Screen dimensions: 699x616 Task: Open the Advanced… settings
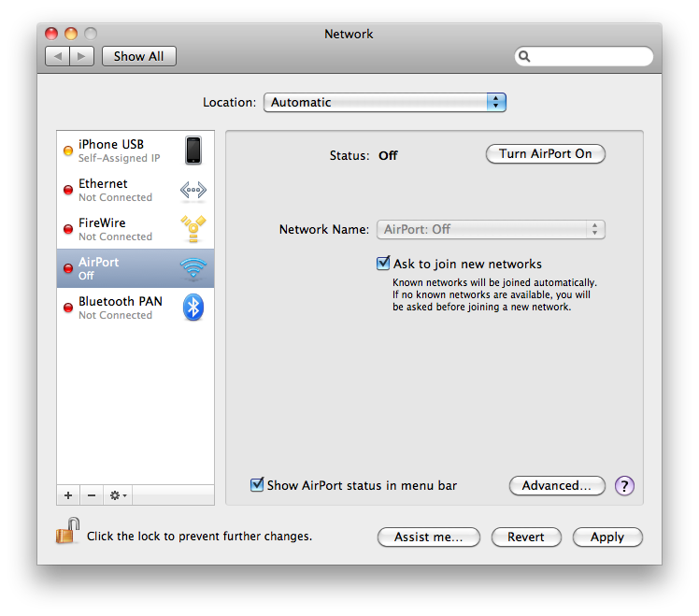(x=557, y=485)
